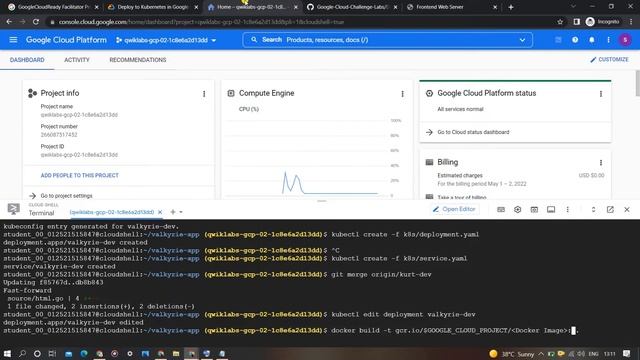Screen dimensions: 640x360
Task: Open Windows taskbar search
Action: [x=22, y=353]
